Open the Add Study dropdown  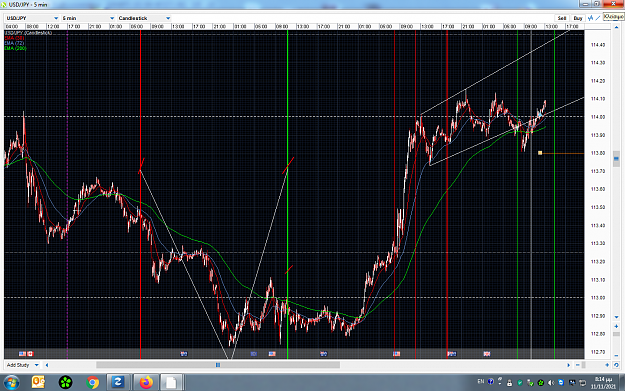click(x=22, y=365)
